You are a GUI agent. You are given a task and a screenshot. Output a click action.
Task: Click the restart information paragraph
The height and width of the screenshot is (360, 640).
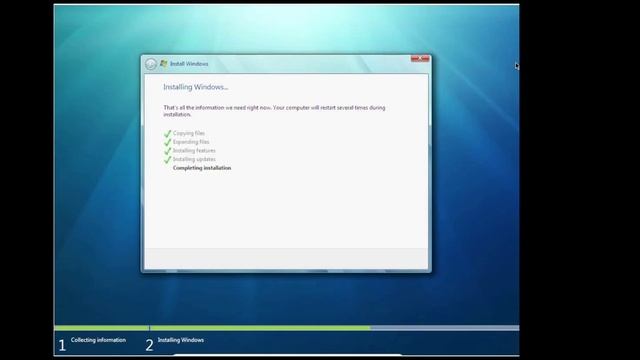(x=274, y=111)
